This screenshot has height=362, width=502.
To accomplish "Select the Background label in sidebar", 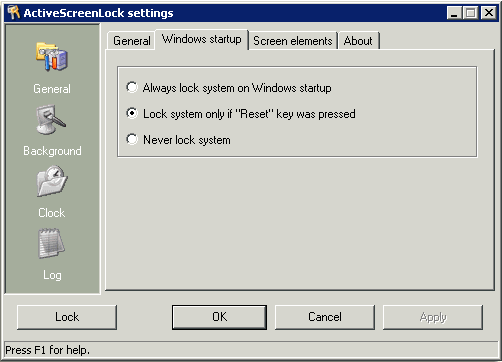I will pyautogui.click(x=52, y=151).
